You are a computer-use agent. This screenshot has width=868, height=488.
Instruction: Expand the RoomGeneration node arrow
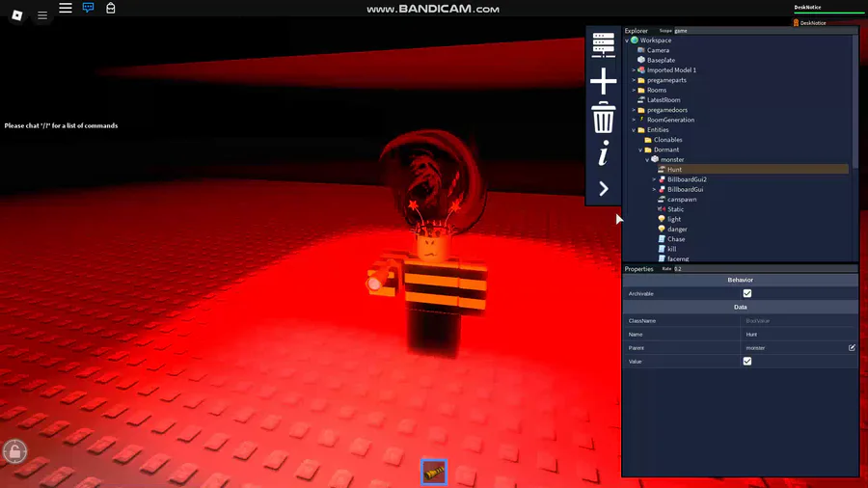(x=634, y=120)
